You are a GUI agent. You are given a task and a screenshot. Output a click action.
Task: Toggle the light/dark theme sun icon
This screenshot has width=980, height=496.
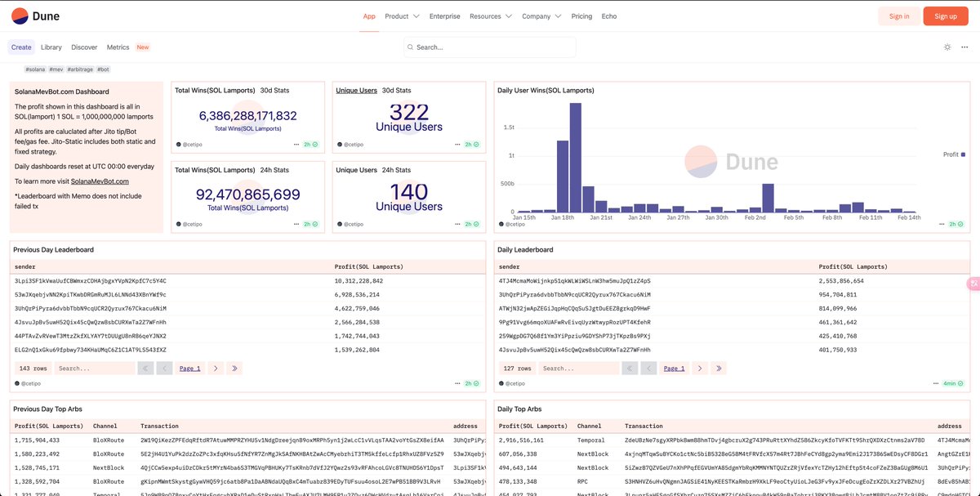(x=947, y=47)
